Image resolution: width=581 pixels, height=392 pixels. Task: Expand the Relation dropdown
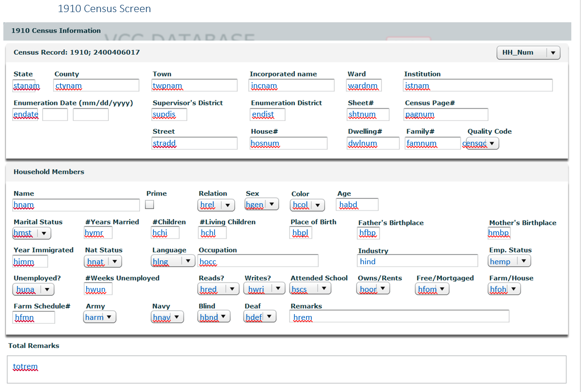tap(216, 205)
